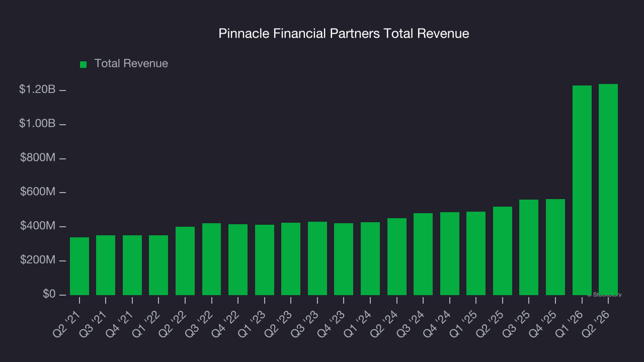
Task: Click the $200M y-axis label
Action: [x=38, y=260]
